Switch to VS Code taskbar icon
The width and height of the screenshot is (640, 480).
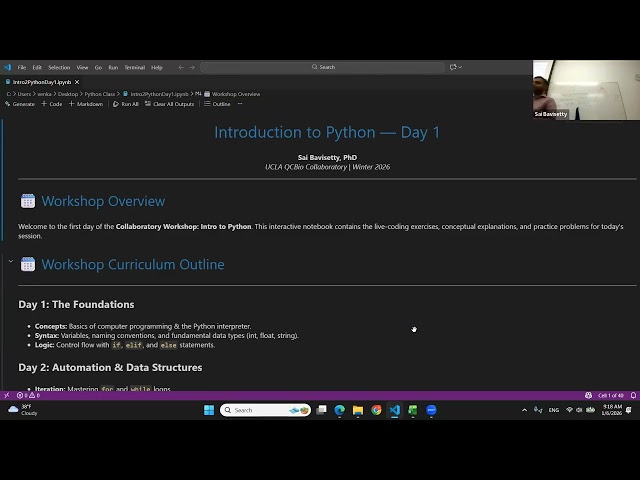tap(395, 410)
